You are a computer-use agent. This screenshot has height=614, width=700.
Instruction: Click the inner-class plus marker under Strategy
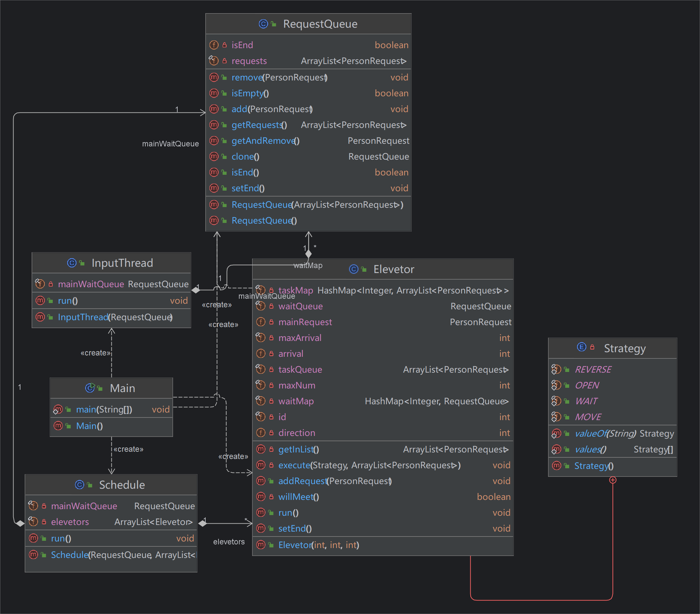click(613, 480)
